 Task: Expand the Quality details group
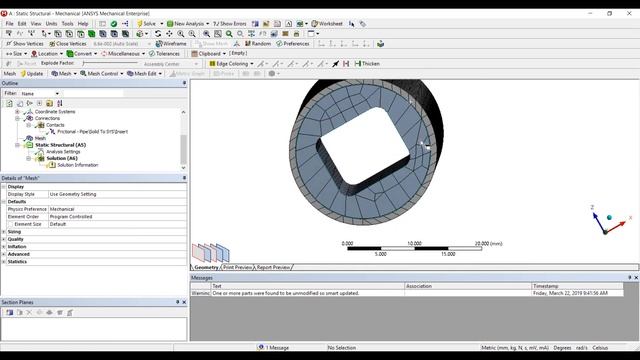tap(4, 239)
